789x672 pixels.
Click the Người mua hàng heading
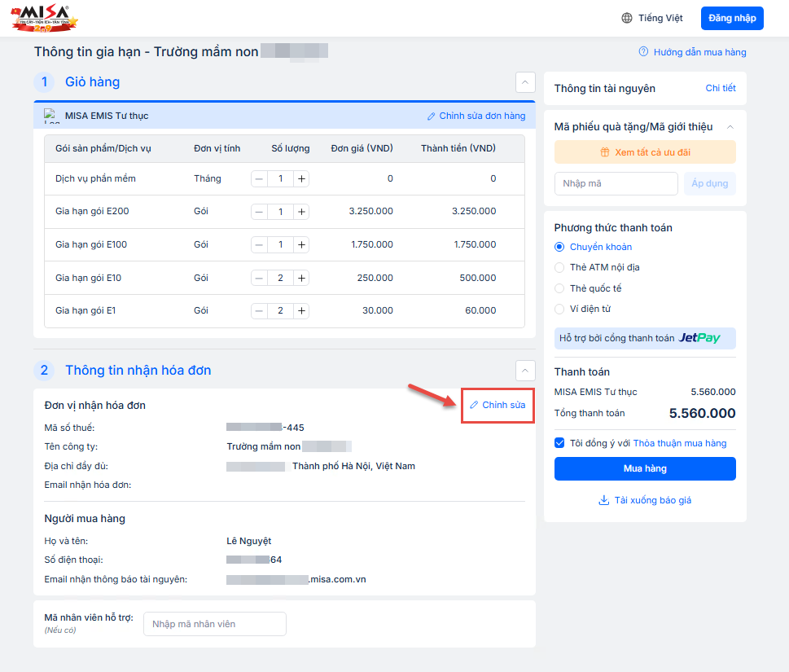85,519
